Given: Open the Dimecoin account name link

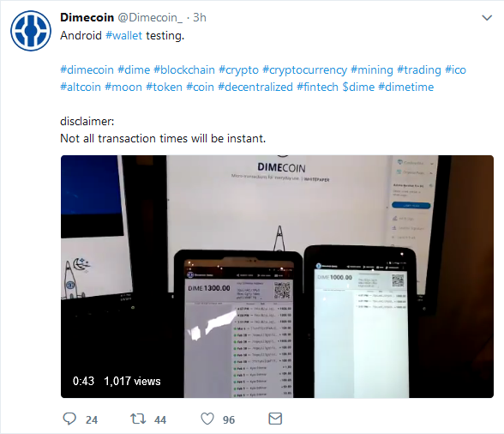Looking at the screenshot, I should tap(87, 17).
